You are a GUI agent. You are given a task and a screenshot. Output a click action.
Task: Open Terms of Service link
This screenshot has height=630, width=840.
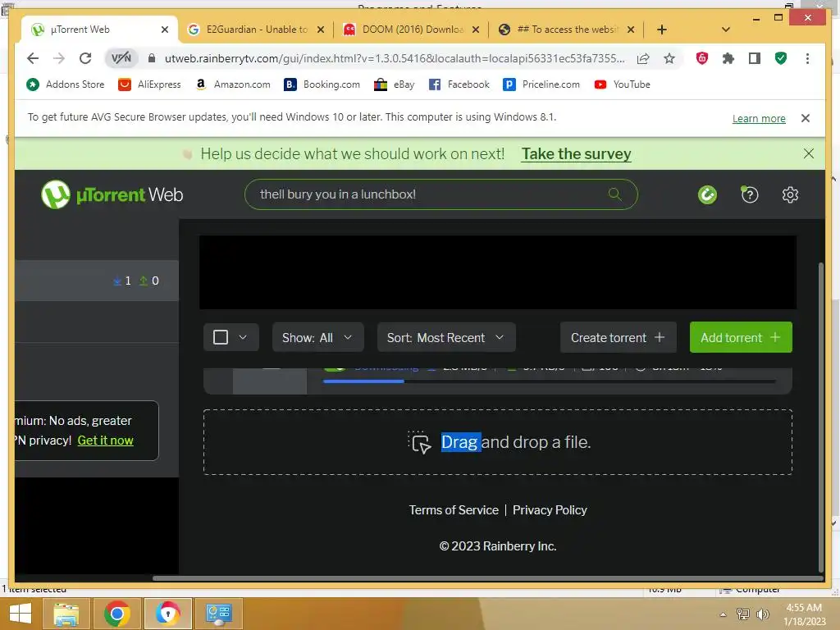click(x=454, y=510)
